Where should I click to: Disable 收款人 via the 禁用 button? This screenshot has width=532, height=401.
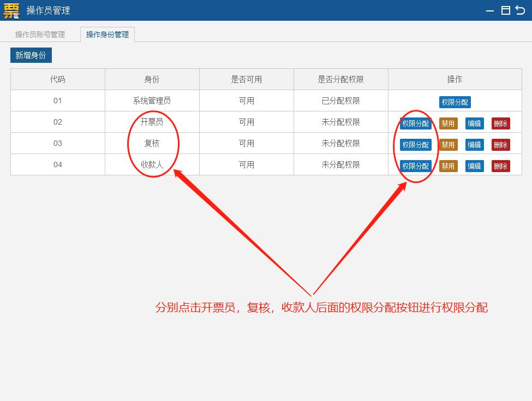448,166
